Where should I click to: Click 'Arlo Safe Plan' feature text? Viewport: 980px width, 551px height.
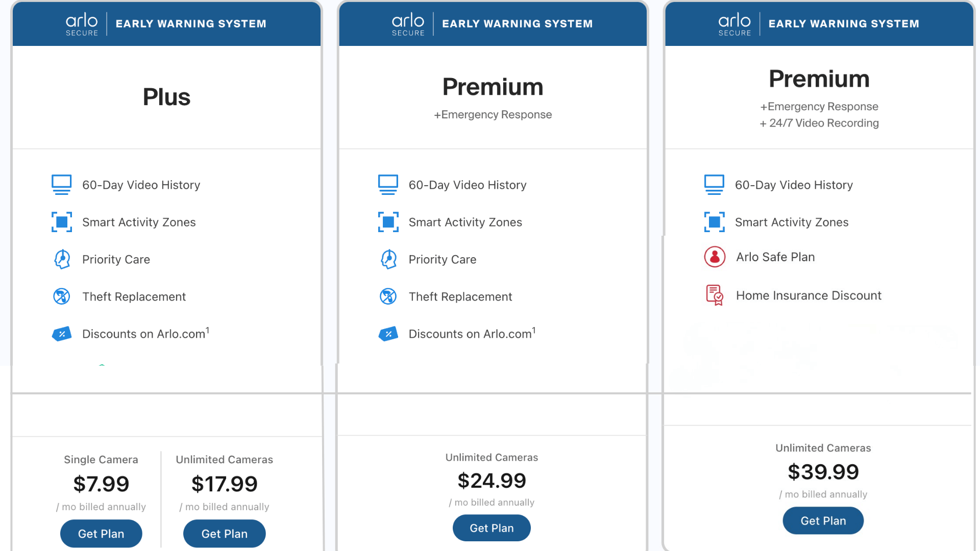[775, 257]
